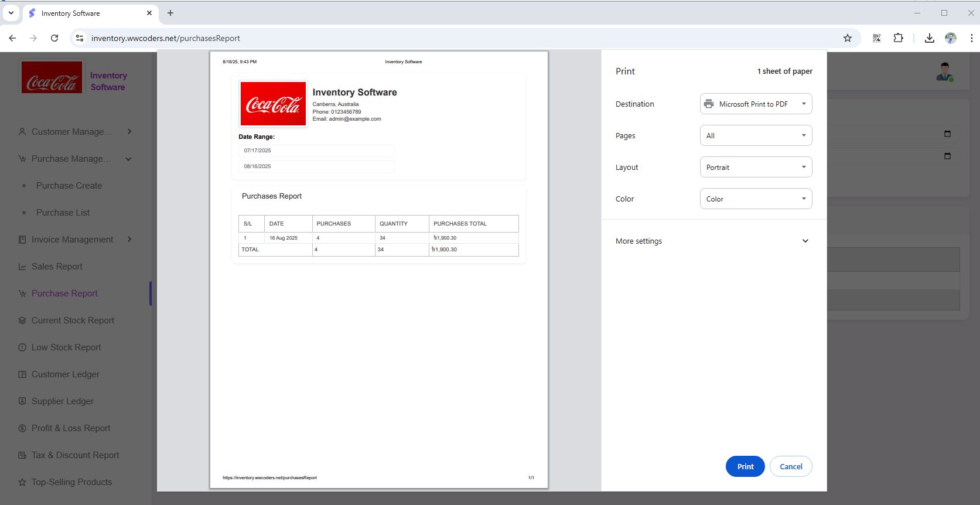Click the print preview page thumbnail

pyautogui.click(x=379, y=269)
